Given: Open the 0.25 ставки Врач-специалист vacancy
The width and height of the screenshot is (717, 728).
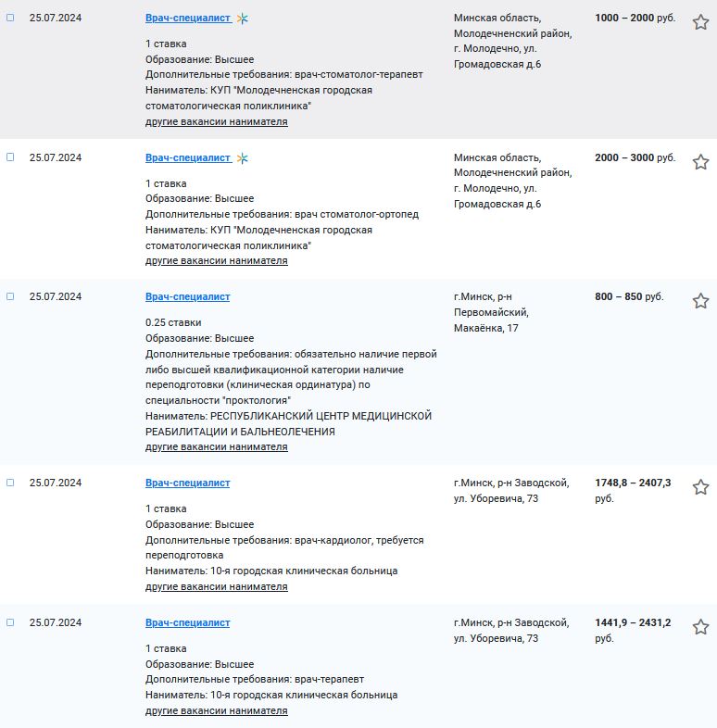Looking at the screenshot, I should click(188, 296).
